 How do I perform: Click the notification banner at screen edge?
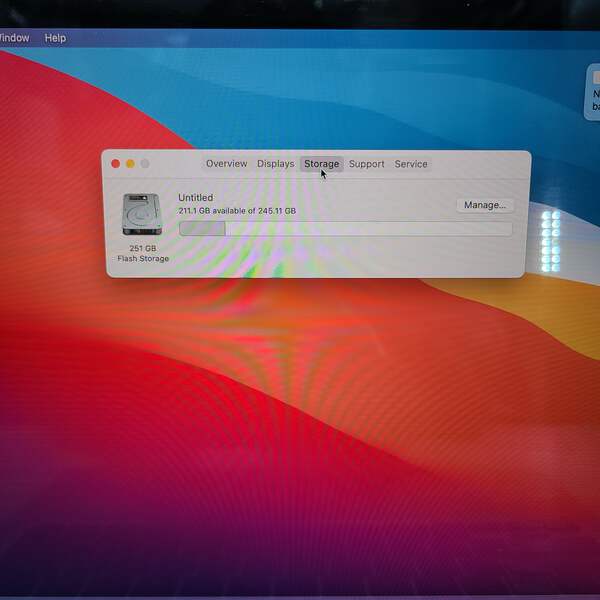coord(593,92)
